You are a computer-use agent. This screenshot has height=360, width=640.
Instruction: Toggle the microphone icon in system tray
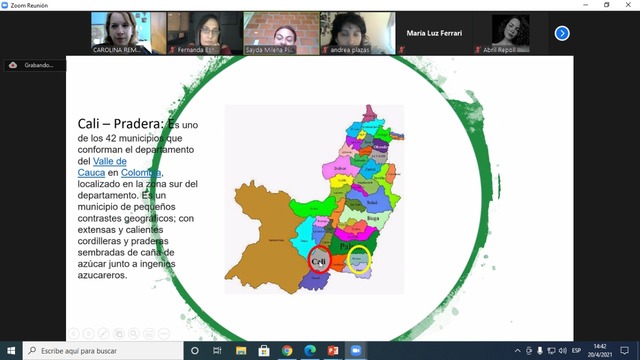pyautogui.click(x=540, y=351)
